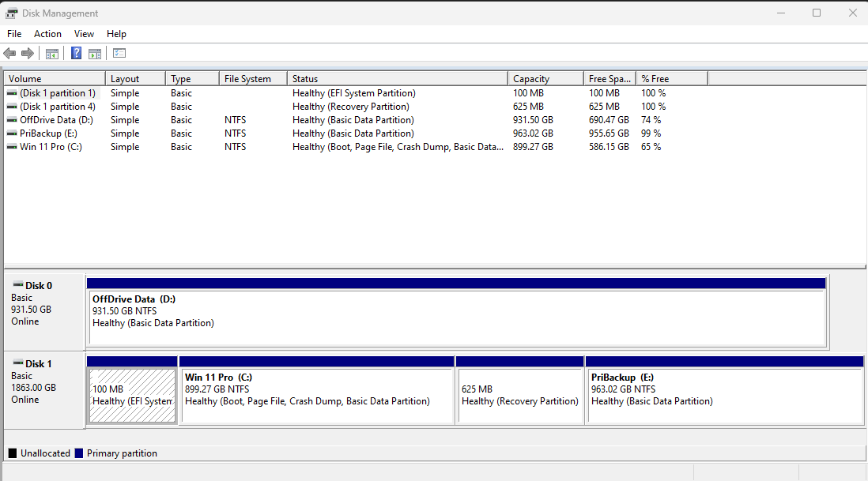Click the Forward arrow toolbar icon
The height and width of the screenshot is (481, 868).
27,53
